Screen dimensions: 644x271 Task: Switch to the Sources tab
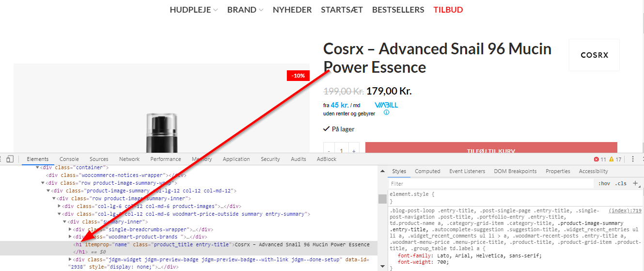(x=99, y=159)
